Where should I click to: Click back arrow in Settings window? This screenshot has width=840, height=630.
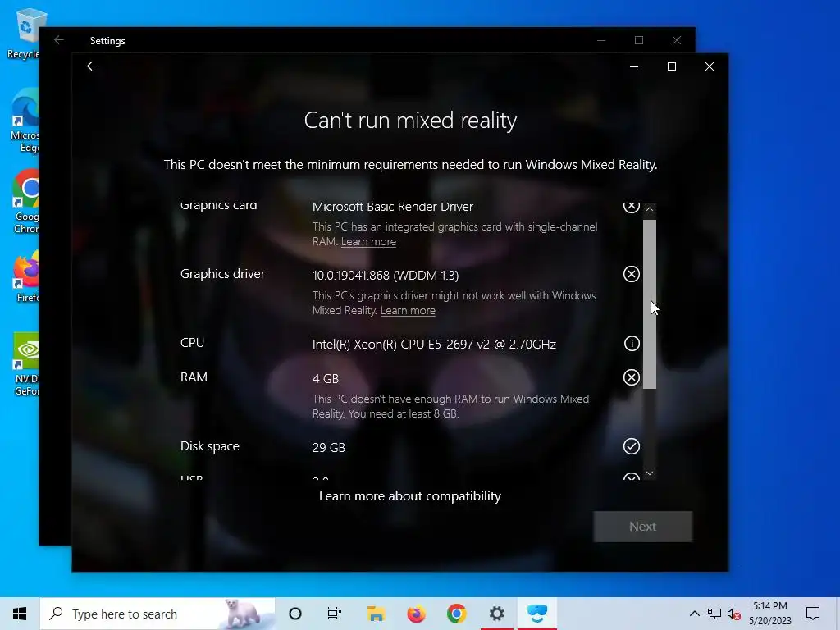pos(59,40)
